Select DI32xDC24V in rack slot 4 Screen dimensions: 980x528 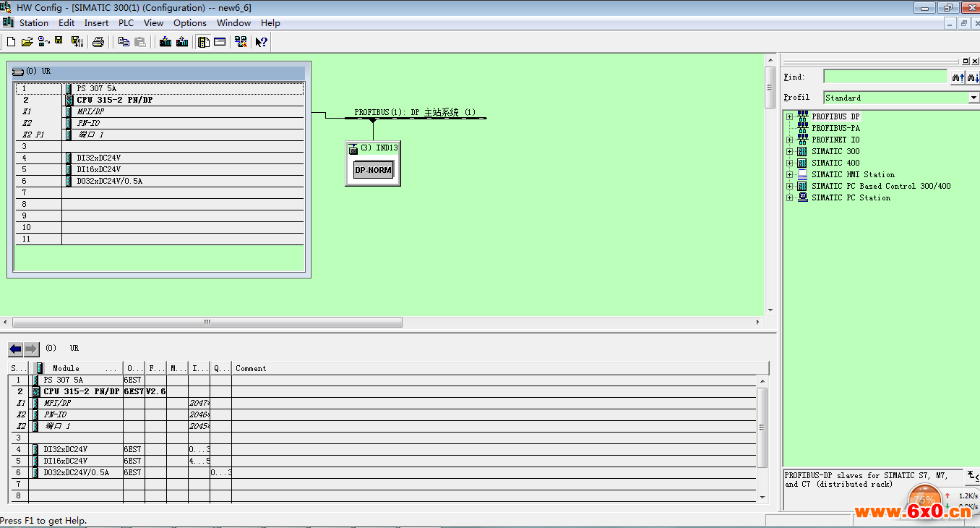coord(159,158)
